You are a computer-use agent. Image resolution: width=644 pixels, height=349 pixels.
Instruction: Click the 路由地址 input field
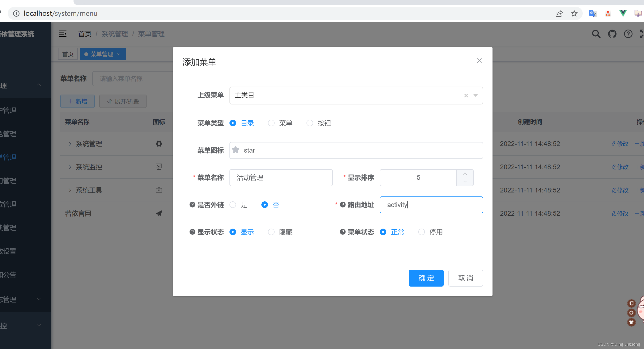[x=431, y=205]
